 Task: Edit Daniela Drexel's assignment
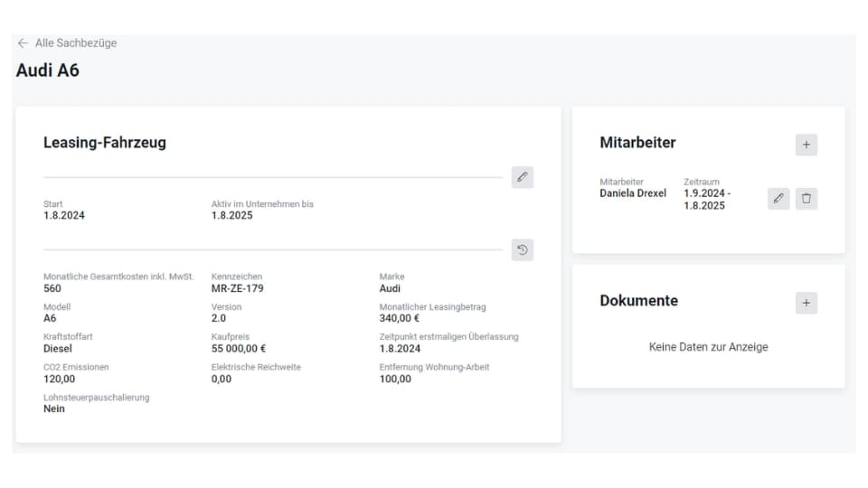778,199
